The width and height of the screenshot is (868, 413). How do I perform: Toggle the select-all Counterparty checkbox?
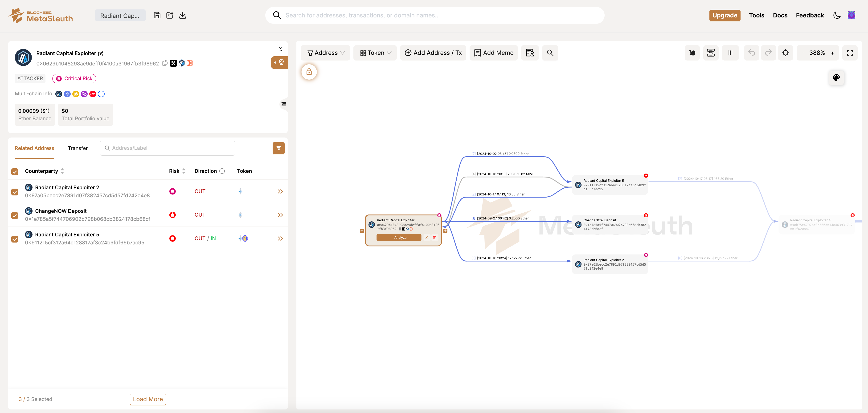click(15, 171)
